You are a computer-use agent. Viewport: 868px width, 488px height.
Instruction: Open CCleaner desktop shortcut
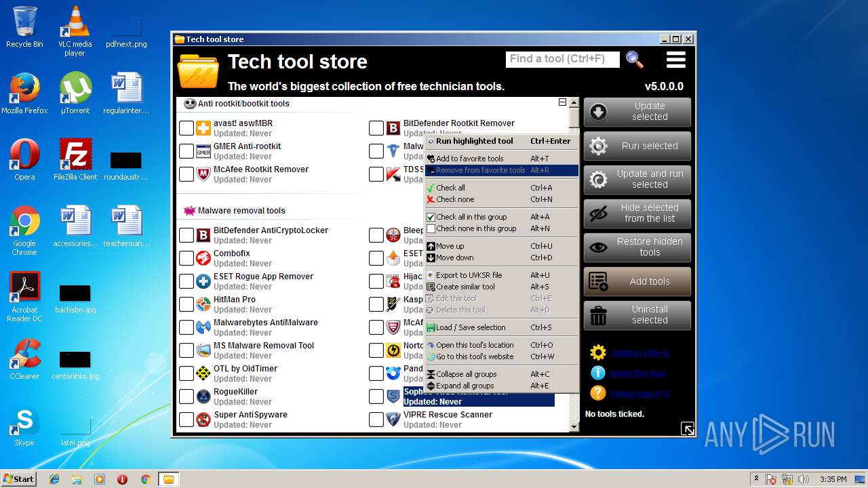[x=24, y=359]
